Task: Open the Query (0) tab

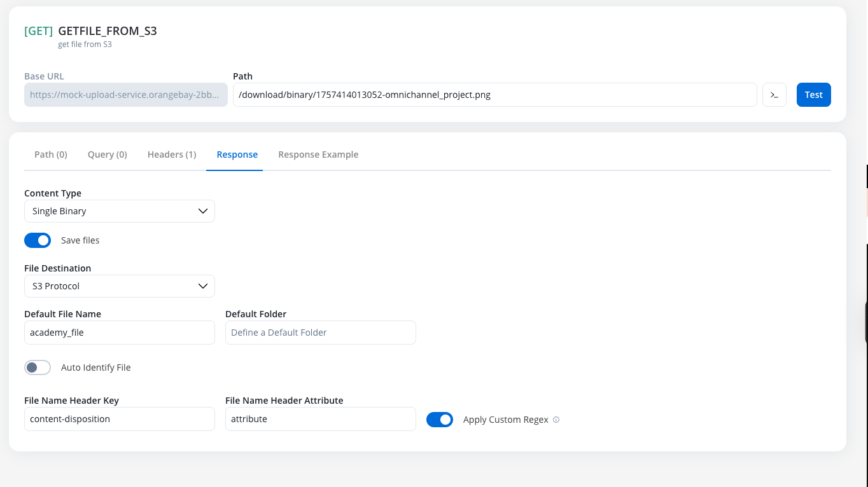Action: click(x=107, y=154)
